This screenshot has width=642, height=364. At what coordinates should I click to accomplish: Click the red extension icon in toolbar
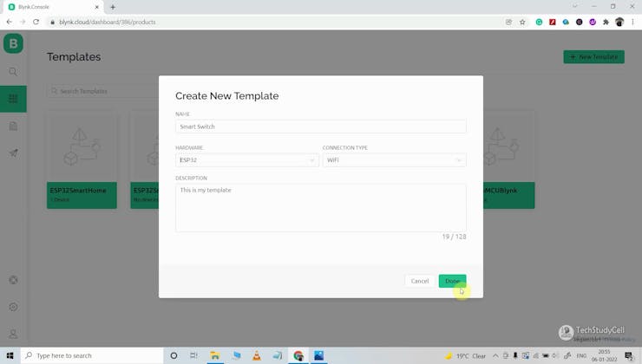[x=553, y=22]
